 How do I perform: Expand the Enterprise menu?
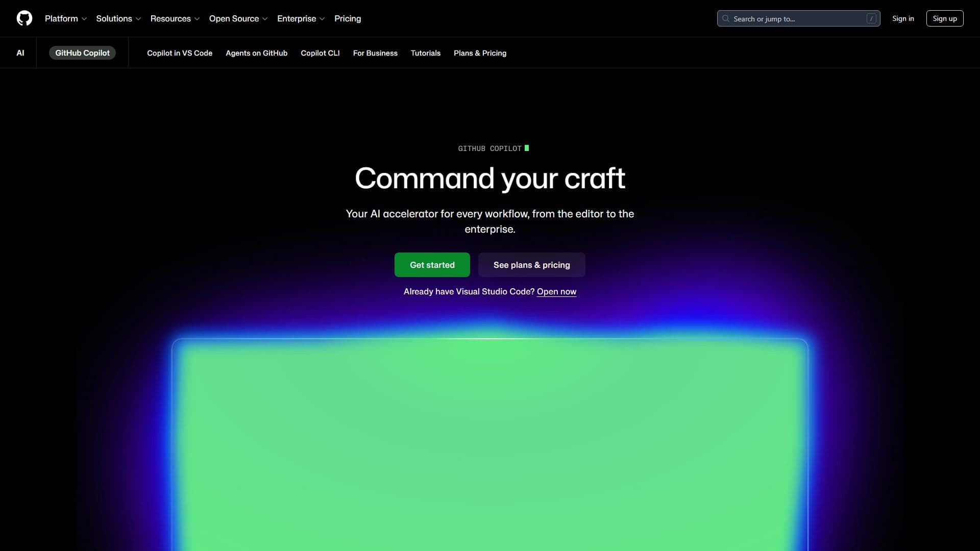click(x=301, y=18)
